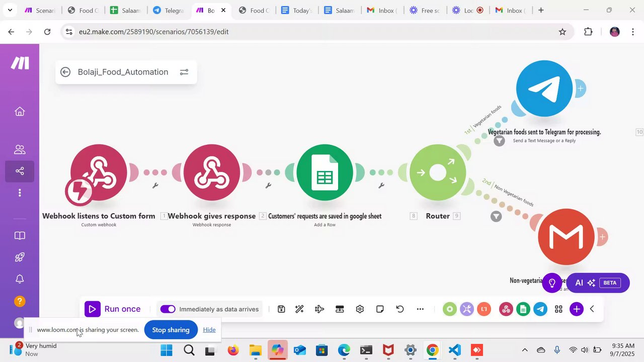Open the browser tab search dropdown arrow
The height and width of the screenshot is (362, 644).
click(10, 10)
